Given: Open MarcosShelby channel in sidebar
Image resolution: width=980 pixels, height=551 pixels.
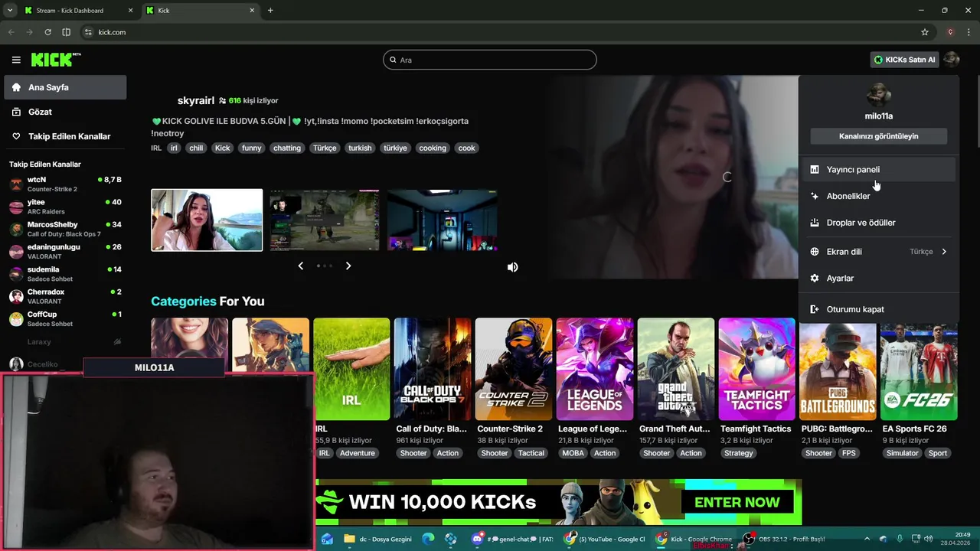Looking at the screenshot, I should pyautogui.click(x=65, y=229).
